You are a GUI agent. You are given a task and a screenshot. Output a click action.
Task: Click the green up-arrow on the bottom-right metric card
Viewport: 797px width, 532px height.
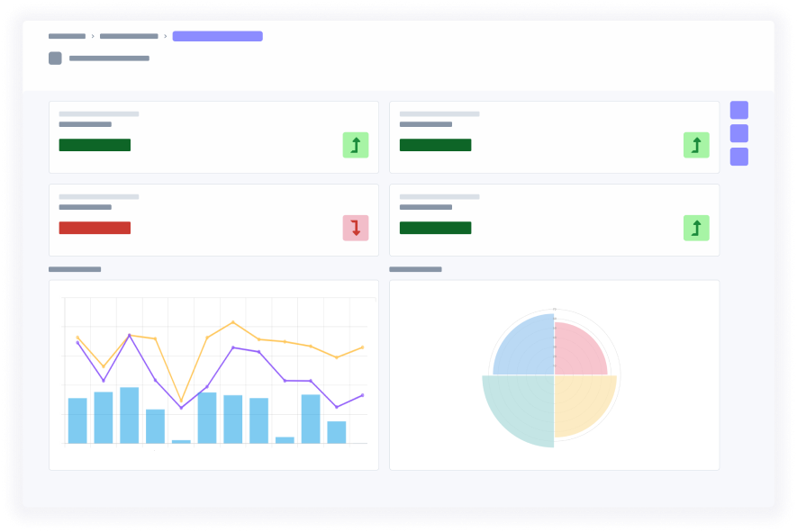pos(696,229)
